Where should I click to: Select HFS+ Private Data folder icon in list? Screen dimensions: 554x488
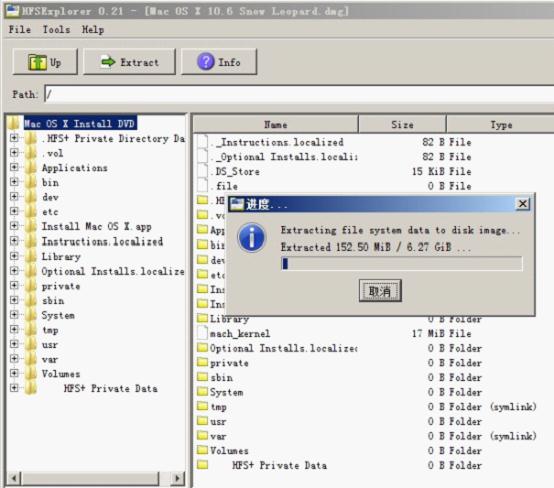point(203,465)
